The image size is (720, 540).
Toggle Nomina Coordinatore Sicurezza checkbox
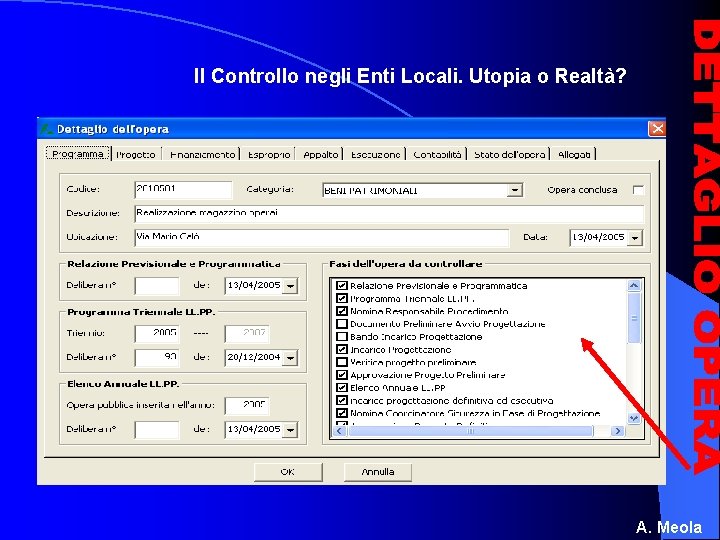[x=342, y=413]
